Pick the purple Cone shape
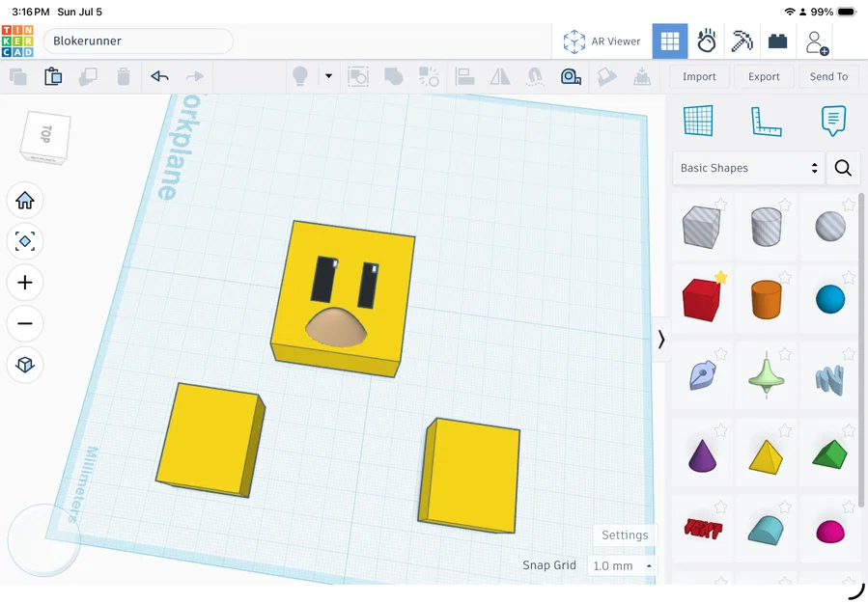Image resolution: width=868 pixels, height=603 pixels. coord(702,455)
